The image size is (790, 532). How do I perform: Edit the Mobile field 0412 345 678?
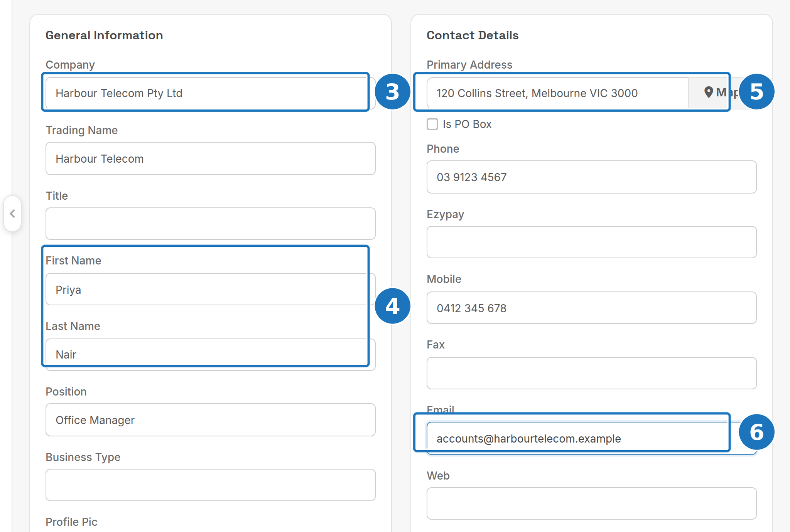(x=591, y=308)
